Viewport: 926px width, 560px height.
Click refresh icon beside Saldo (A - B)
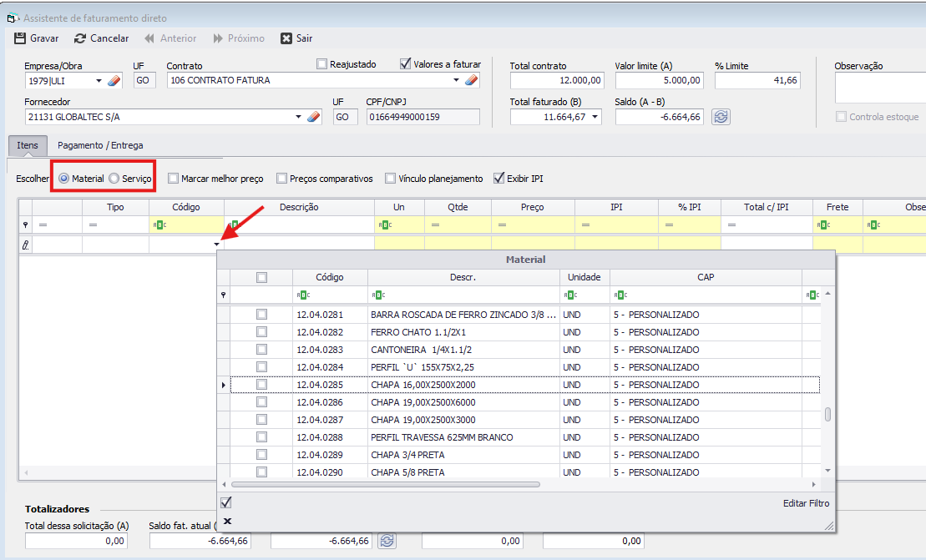point(721,117)
